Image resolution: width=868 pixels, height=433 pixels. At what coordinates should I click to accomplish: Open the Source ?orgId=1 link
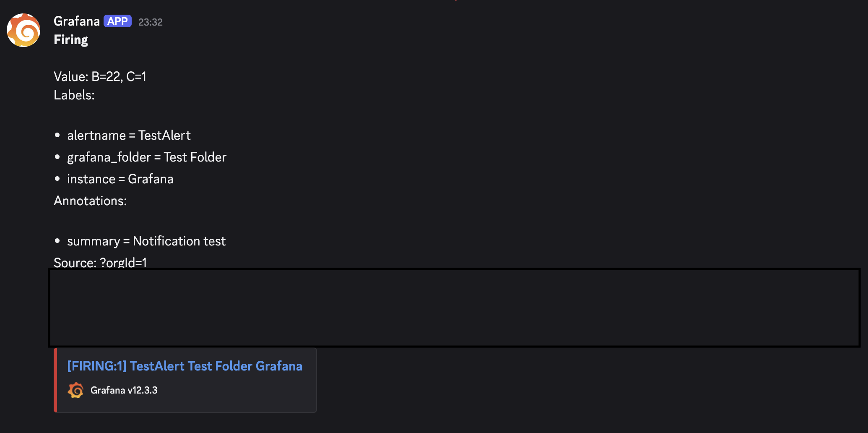point(123,263)
